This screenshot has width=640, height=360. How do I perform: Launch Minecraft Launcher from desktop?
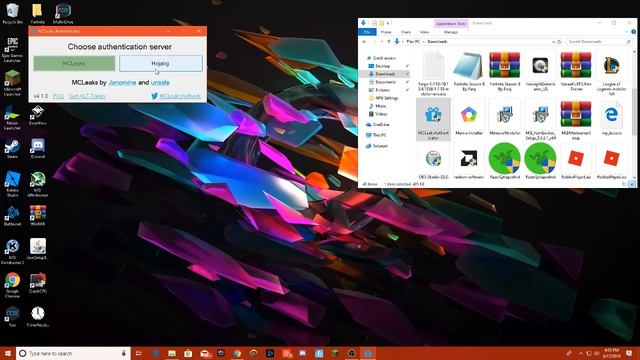12,83
